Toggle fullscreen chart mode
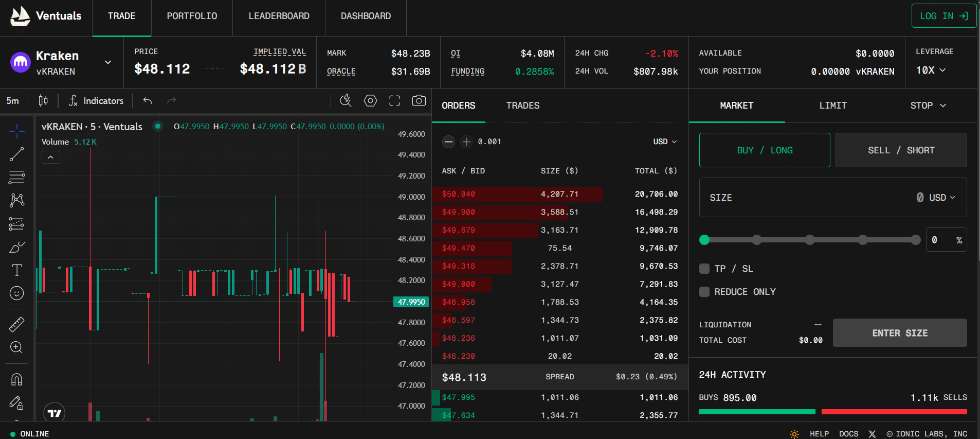Image resolution: width=980 pixels, height=439 pixels. (x=394, y=101)
